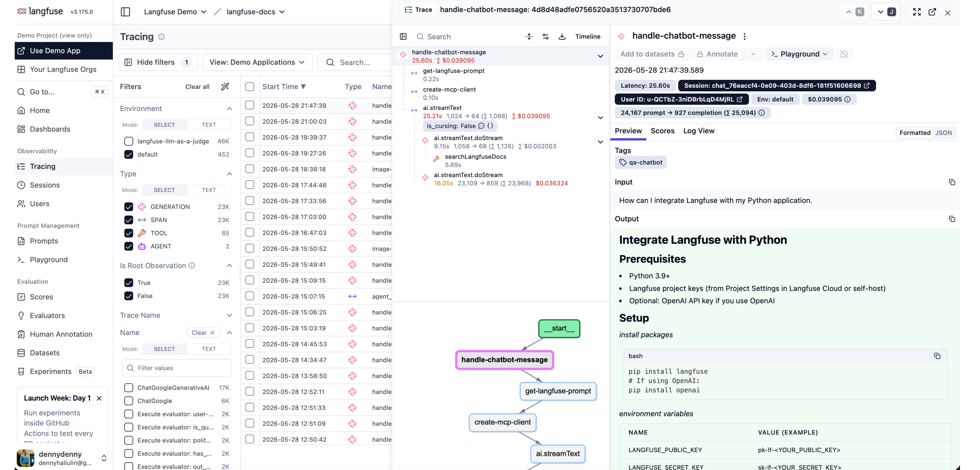This screenshot has width=980, height=470.
Task: Check the langfuse-llm-as-a-judge environment
Action: pyautogui.click(x=129, y=141)
